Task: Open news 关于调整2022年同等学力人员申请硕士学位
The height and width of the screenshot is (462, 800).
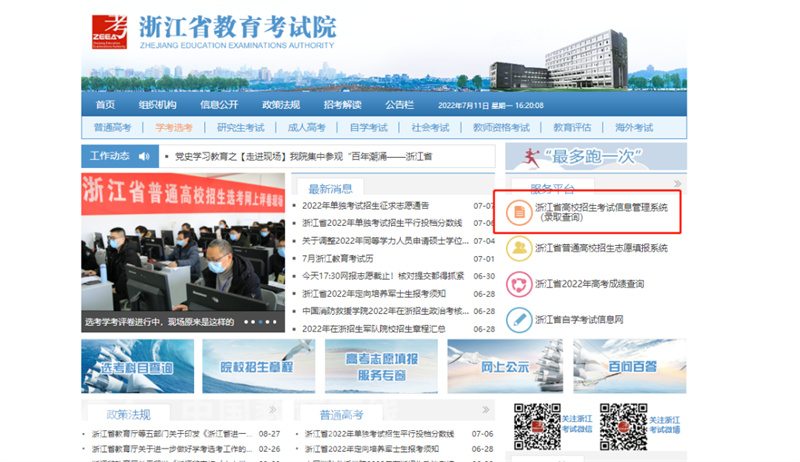Action: click(385, 241)
